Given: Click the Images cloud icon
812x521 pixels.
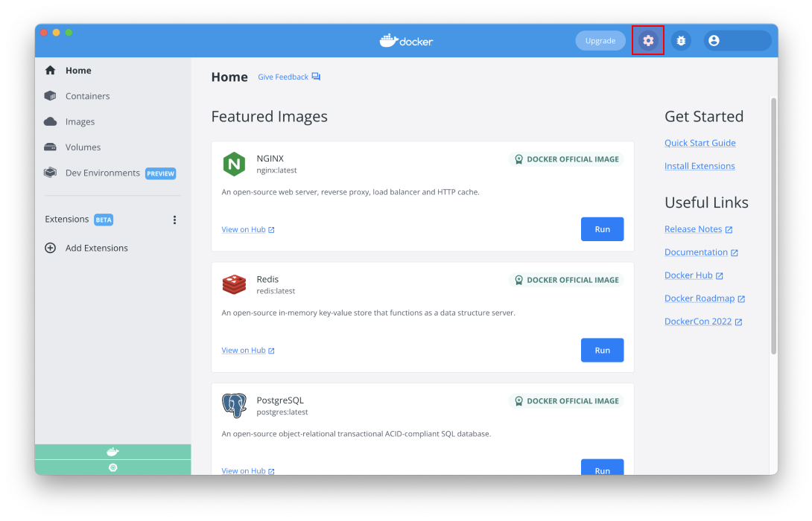Looking at the screenshot, I should pos(50,121).
